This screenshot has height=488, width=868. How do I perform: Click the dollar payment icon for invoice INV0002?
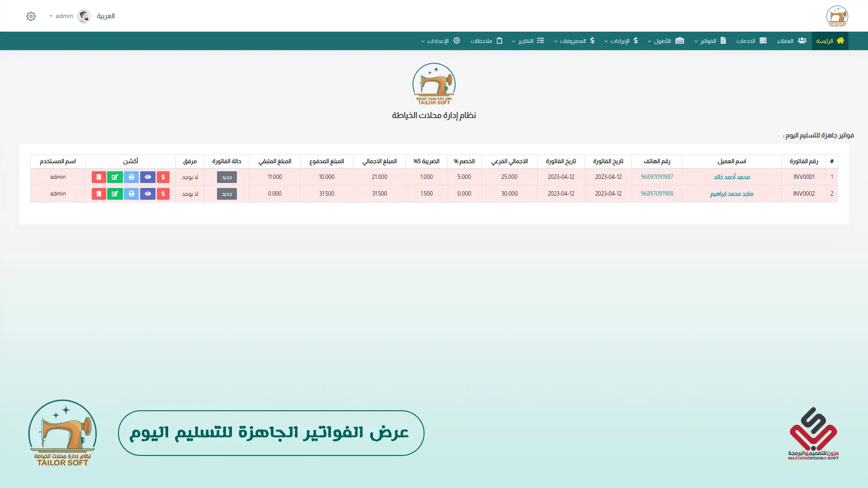coord(163,194)
